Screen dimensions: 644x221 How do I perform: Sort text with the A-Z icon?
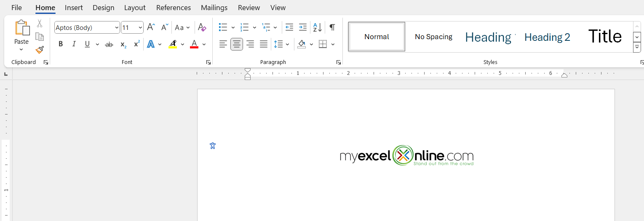tap(317, 27)
